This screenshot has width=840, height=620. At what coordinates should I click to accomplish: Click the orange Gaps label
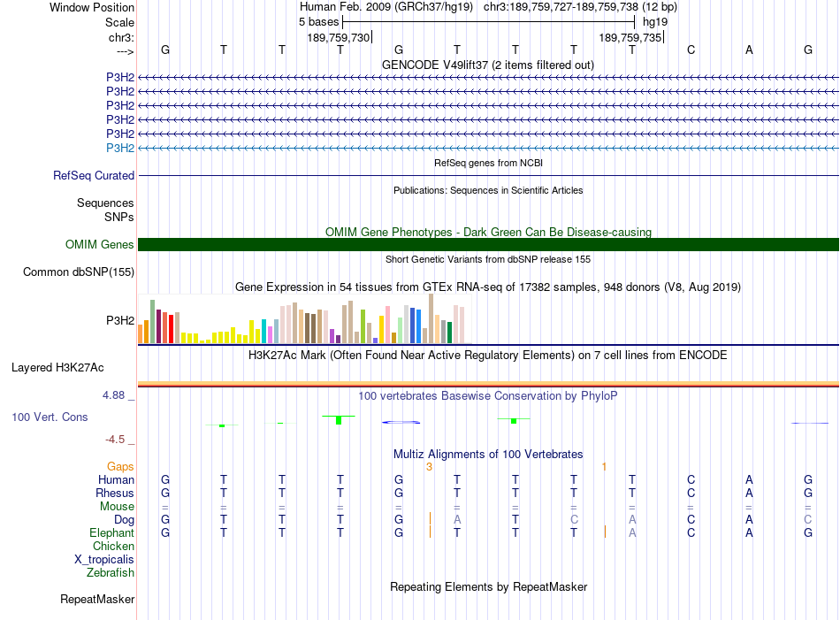pos(120,467)
